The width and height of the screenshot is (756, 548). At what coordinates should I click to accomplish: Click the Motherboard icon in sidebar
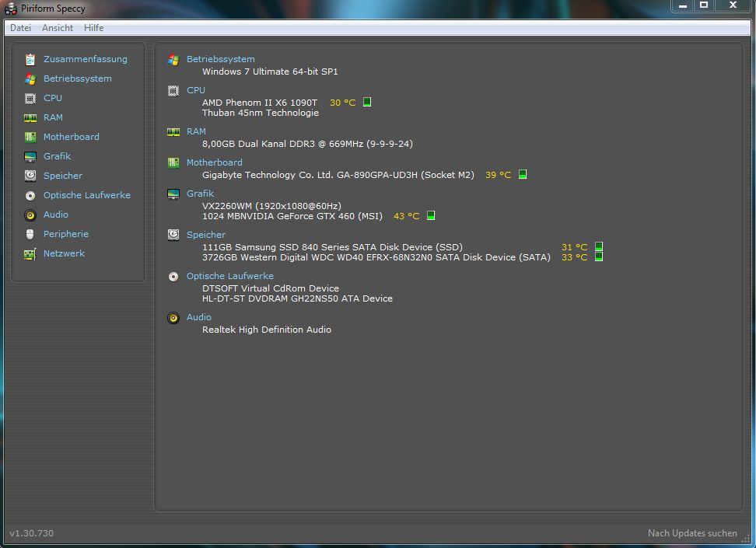tap(30, 137)
